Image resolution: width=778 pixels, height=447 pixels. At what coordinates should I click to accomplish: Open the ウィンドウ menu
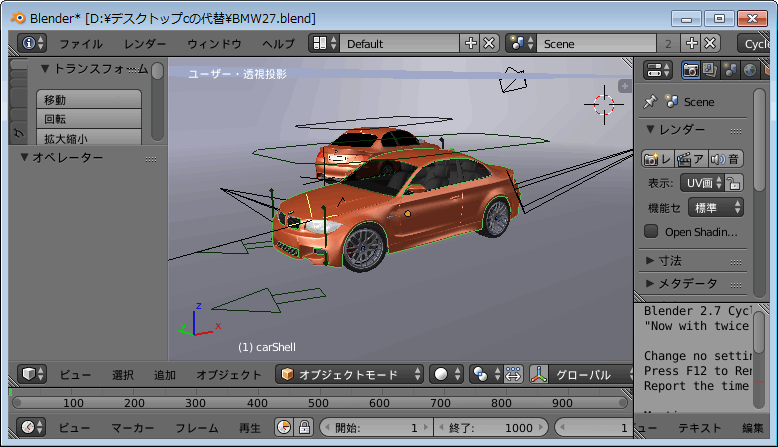[x=214, y=44]
